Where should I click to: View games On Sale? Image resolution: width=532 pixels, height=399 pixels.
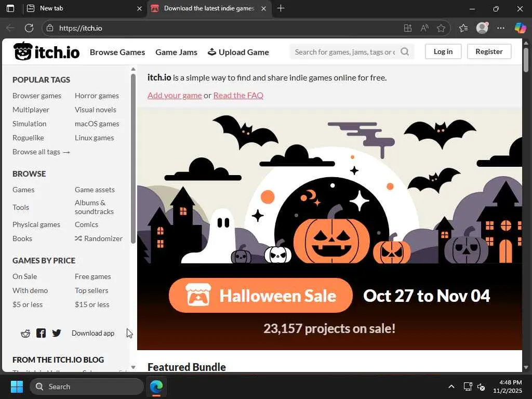point(25,276)
